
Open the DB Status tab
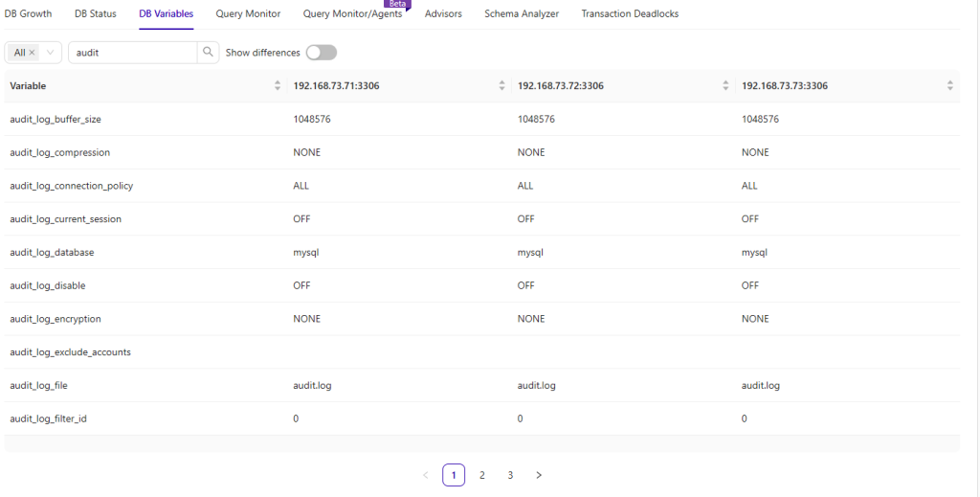click(96, 14)
